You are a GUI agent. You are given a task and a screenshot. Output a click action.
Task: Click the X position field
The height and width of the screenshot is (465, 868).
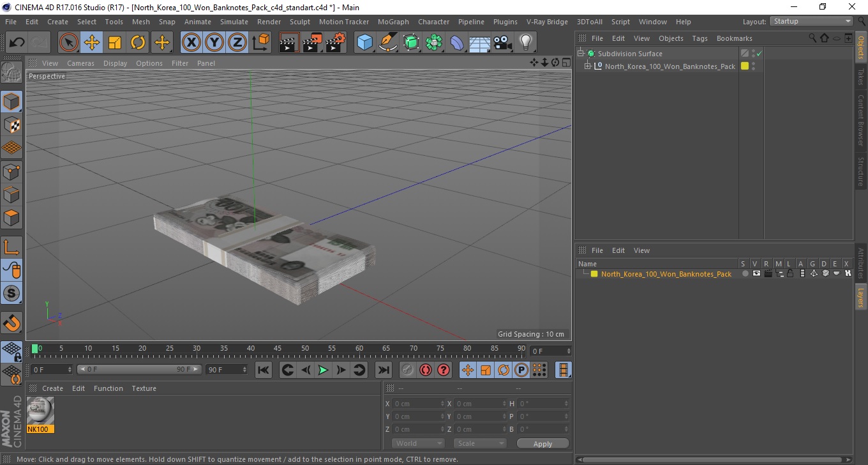pyautogui.click(x=418, y=404)
